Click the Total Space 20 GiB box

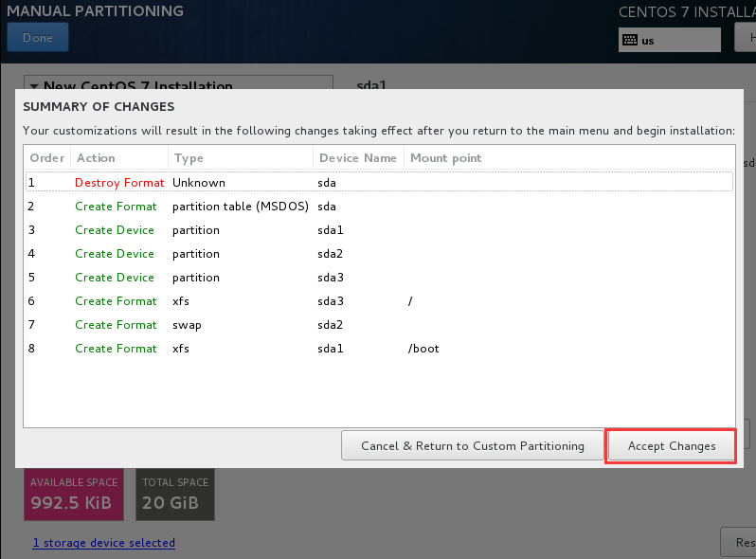(175, 495)
